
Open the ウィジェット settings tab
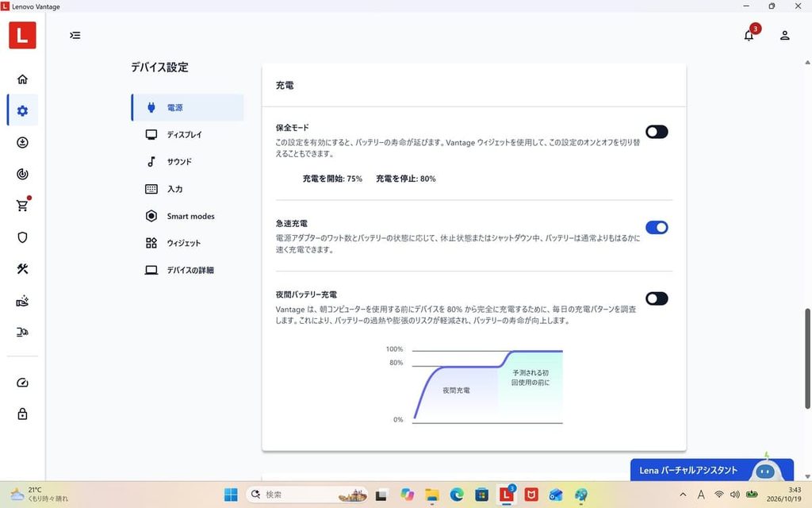pyautogui.click(x=187, y=243)
